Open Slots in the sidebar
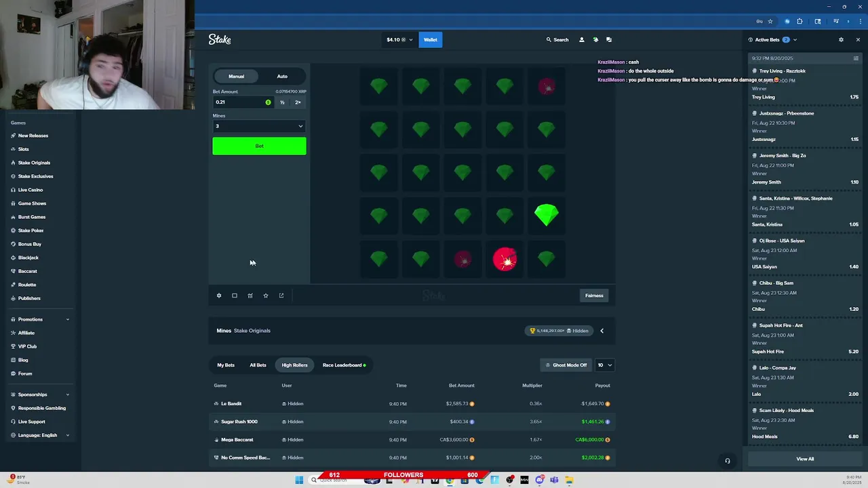This screenshot has width=868, height=488. [24, 149]
